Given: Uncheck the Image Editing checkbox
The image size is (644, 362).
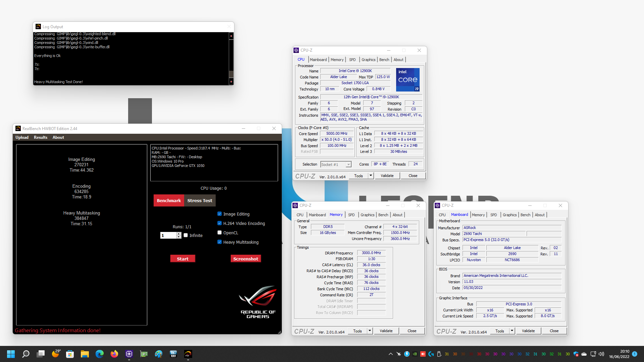Looking at the screenshot, I should point(219,214).
